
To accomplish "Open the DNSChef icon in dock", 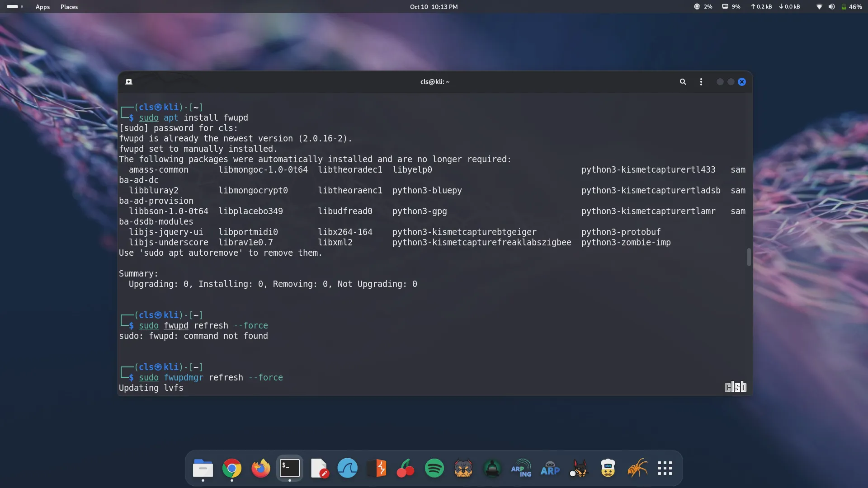I will click(608, 468).
